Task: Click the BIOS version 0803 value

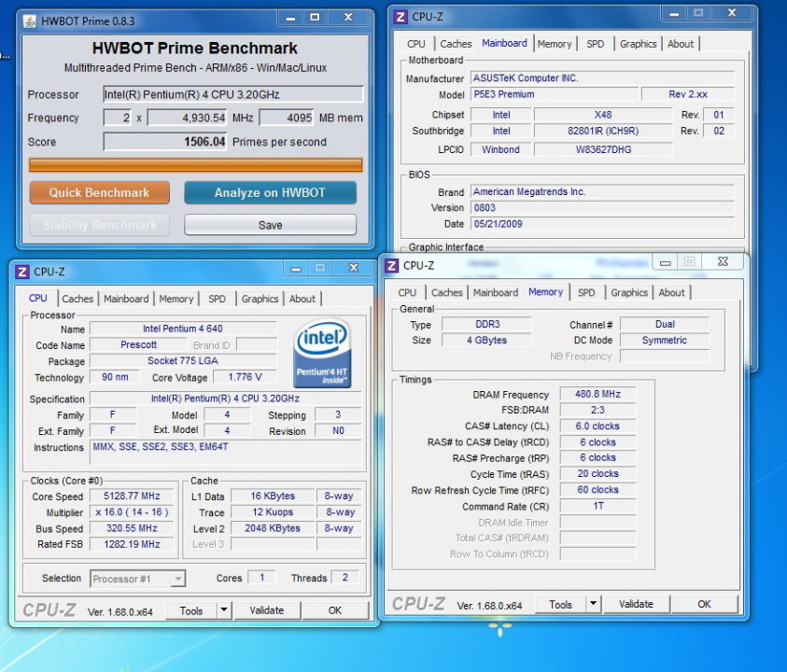Action: tap(602, 208)
